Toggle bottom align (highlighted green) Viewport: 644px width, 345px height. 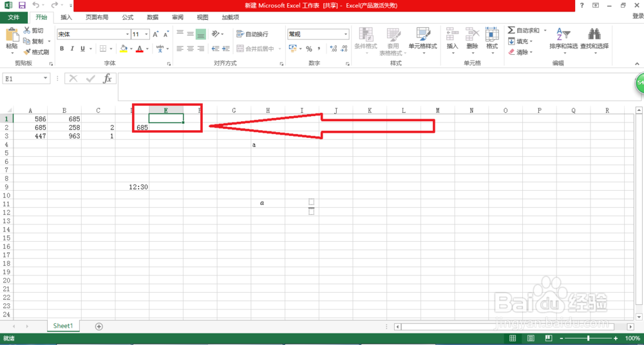[x=201, y=34]
